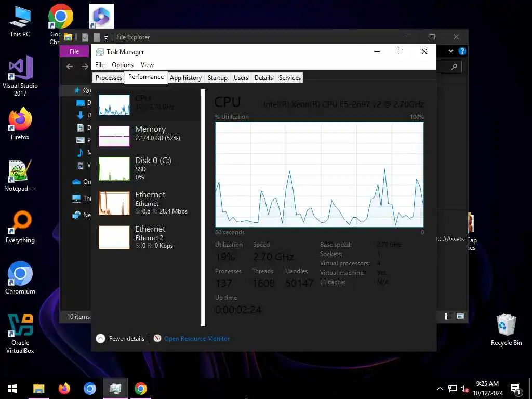Go back in File Explorer
Viewport: 532px width, 399px height.
pos(70,66)
